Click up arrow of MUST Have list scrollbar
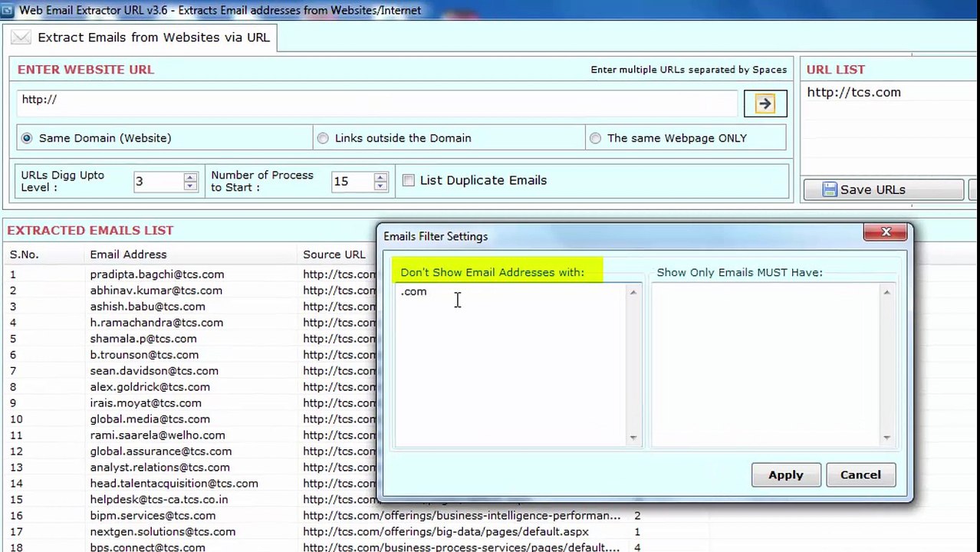 click(x=886, y=292)
